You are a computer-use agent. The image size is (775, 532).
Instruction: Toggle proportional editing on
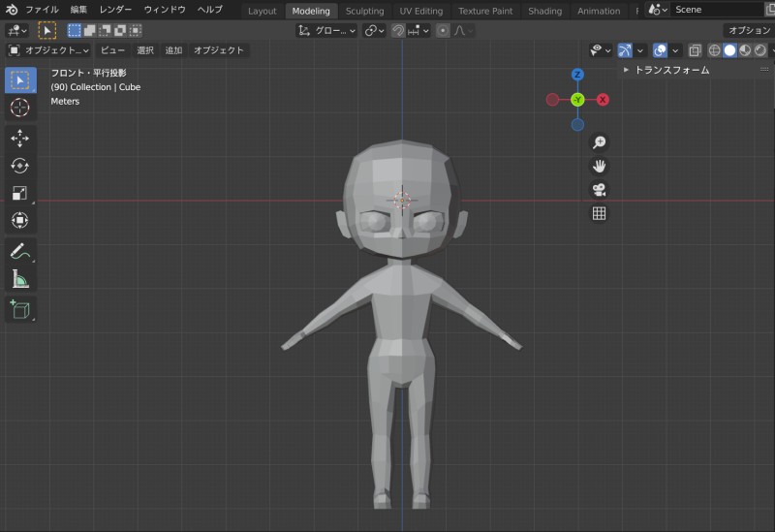click(443, 31)
